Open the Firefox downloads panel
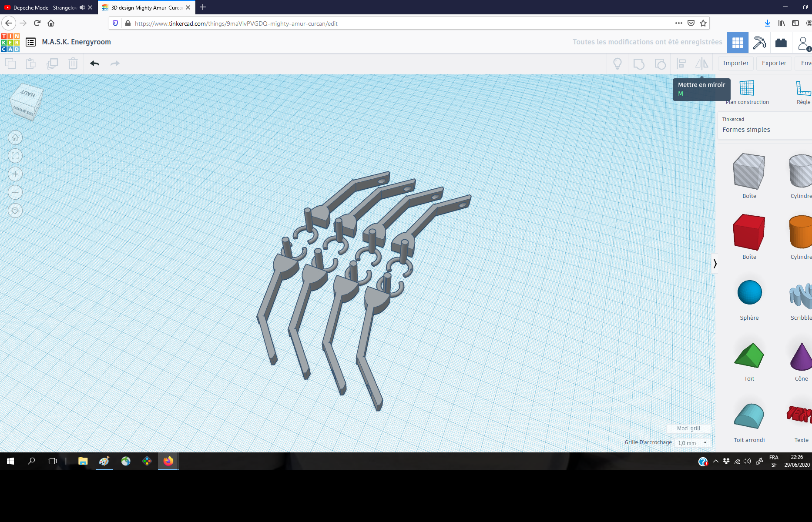The image size is (812, 522). tap(768, 23)
